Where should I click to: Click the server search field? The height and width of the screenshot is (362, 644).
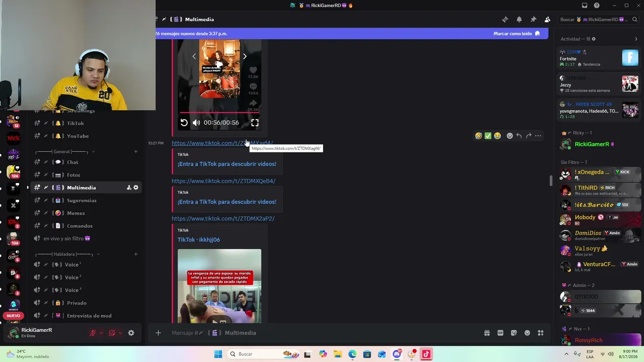pos(598,20)
